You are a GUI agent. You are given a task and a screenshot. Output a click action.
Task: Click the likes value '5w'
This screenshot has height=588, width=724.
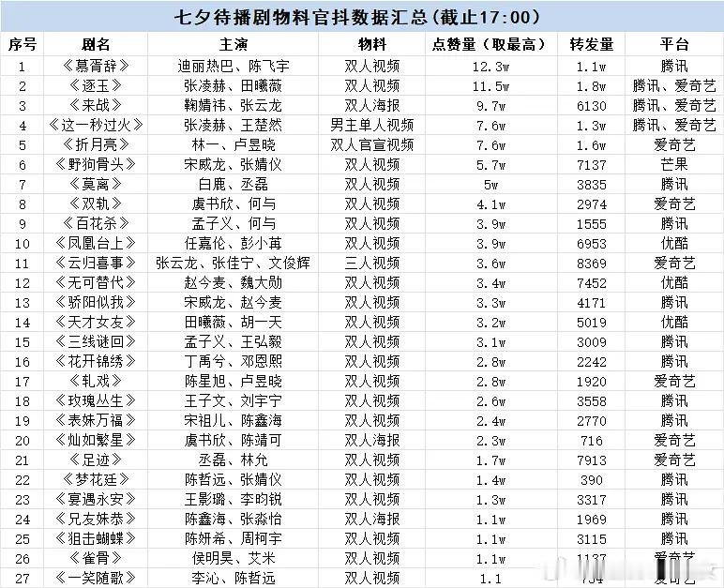coord(490,185)
